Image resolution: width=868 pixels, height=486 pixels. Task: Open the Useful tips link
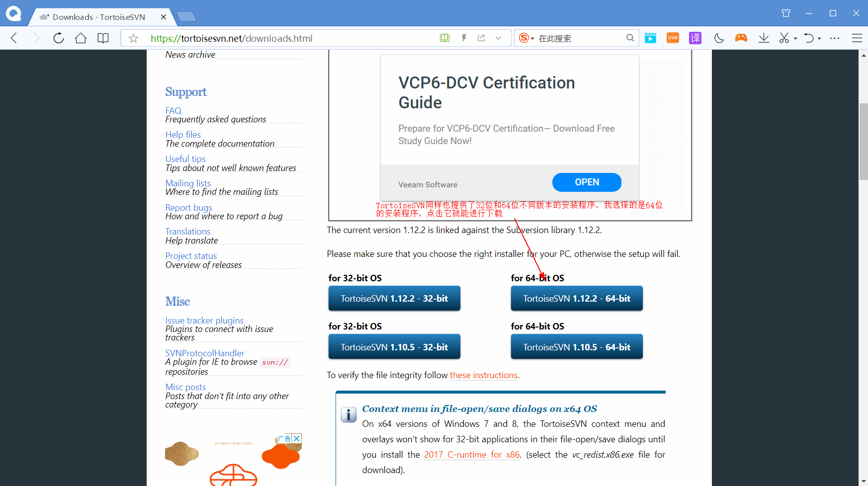(185, 159)
